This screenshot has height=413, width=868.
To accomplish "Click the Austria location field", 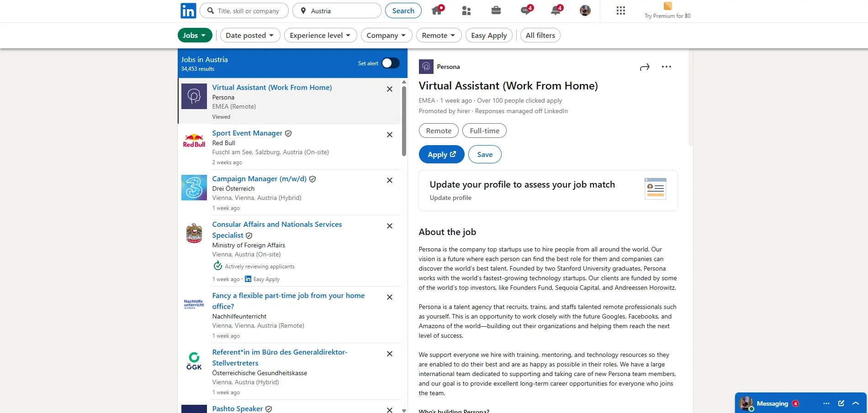I will 337,10.
